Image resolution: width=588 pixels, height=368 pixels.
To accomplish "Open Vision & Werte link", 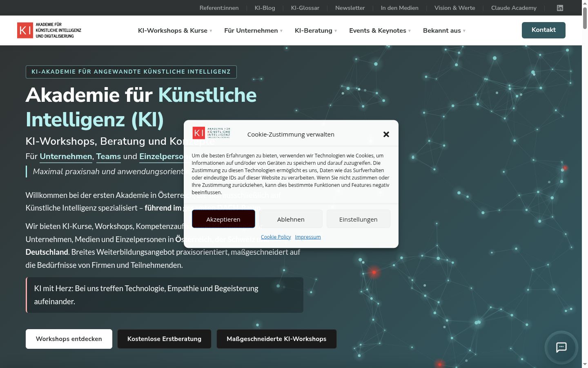I will point(454,8).
